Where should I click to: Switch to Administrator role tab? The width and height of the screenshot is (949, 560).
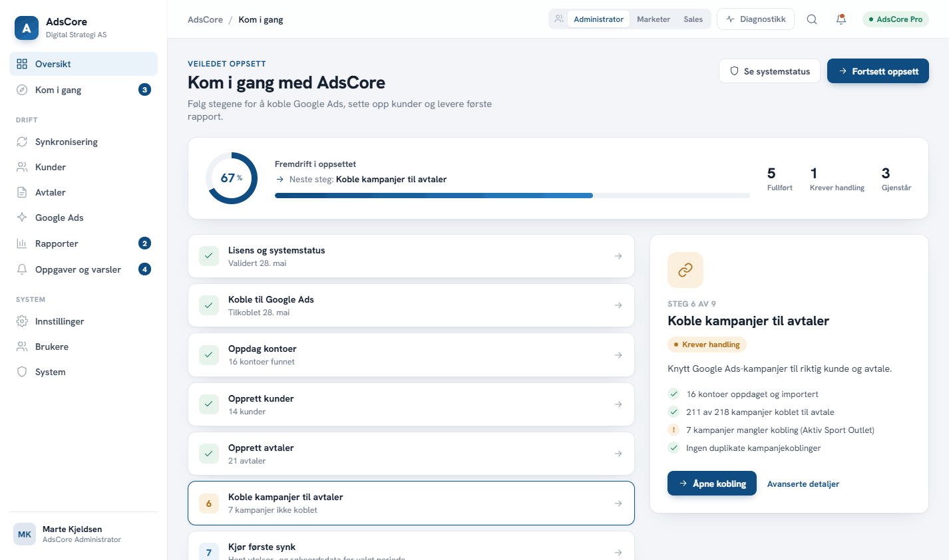pos(598,19)
